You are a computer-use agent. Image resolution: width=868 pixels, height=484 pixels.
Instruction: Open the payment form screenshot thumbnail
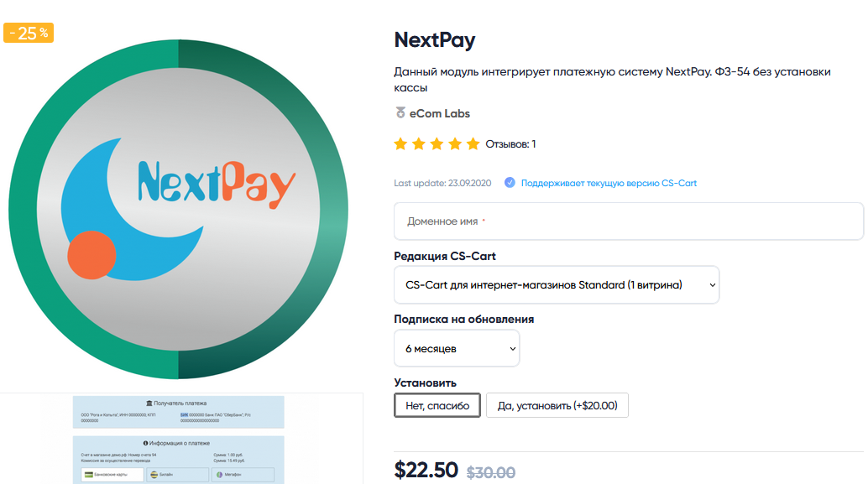coord(178,439)
